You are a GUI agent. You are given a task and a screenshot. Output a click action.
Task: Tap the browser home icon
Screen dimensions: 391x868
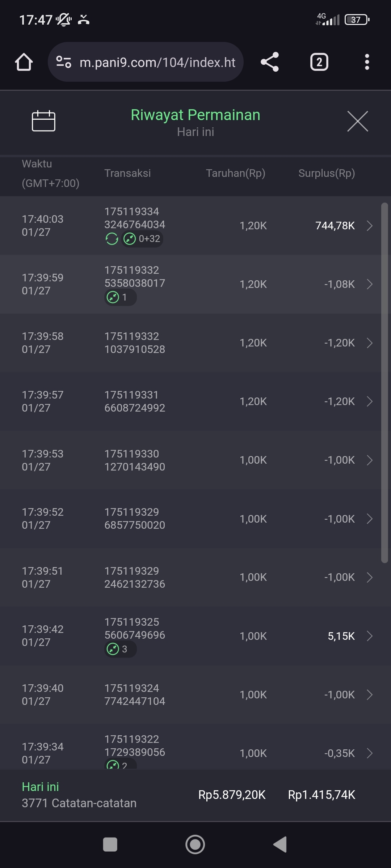click(24, 62)
